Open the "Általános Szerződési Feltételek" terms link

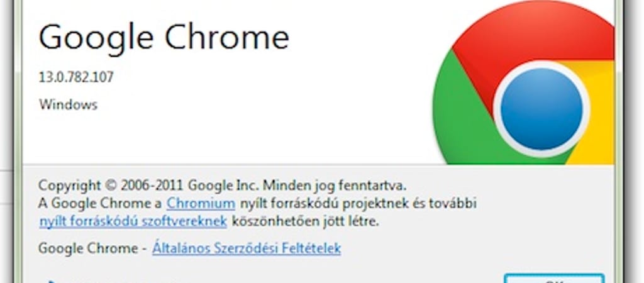click(247, 248)
